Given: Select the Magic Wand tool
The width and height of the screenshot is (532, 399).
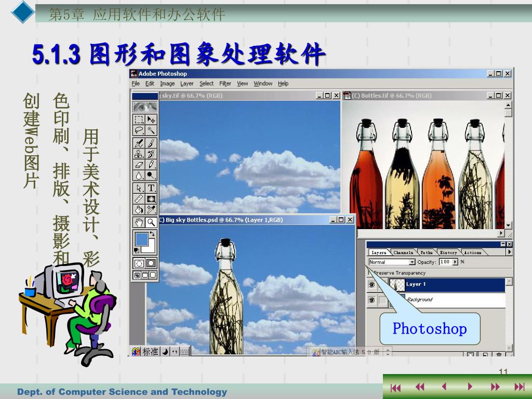Looking at the screenshot, I should [x=151, y=130].
